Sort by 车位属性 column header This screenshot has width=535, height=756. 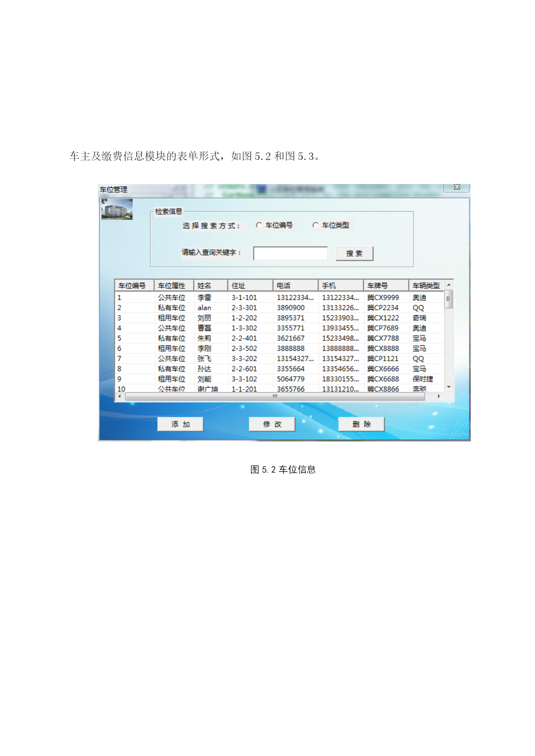click(174, 285)
